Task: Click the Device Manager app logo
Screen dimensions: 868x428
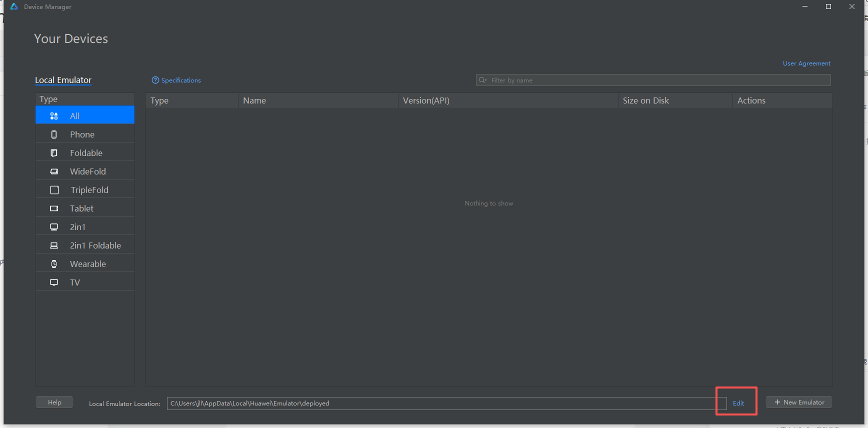Action: tap(14, 6)
